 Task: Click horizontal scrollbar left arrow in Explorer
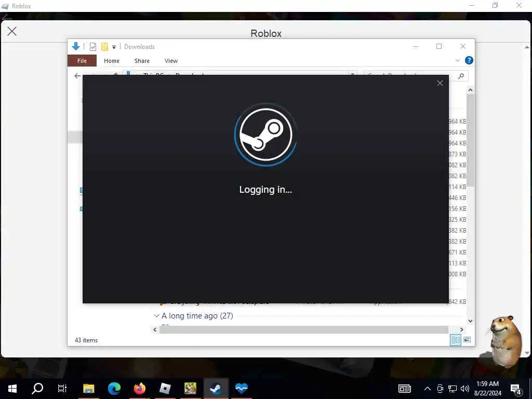point(155,329)
